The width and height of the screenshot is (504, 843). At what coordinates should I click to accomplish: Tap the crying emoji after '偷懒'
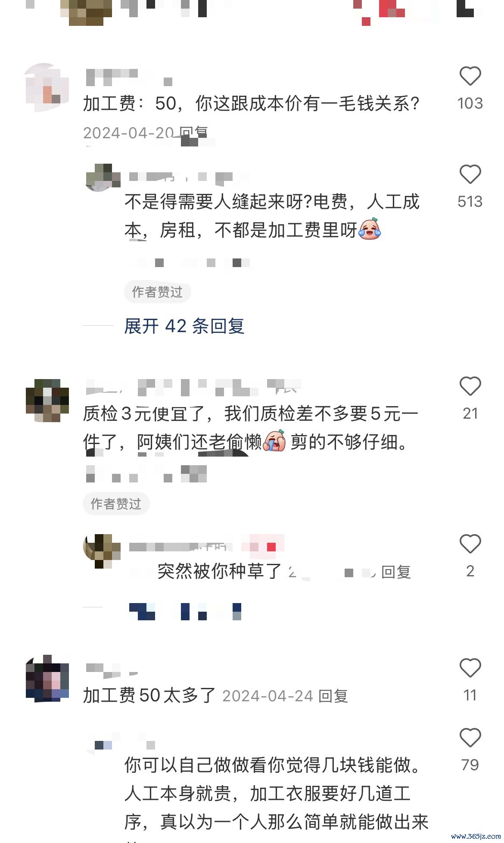274,440
